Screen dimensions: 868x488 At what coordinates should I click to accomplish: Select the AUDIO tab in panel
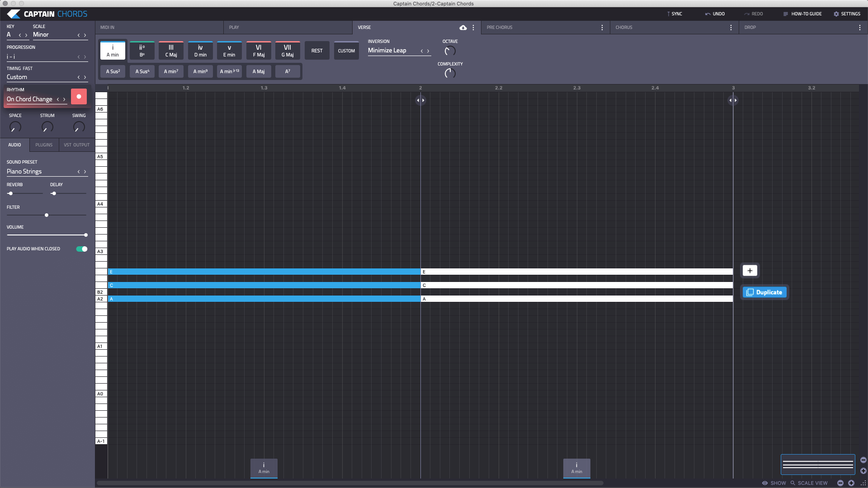(x=14, y=145)
